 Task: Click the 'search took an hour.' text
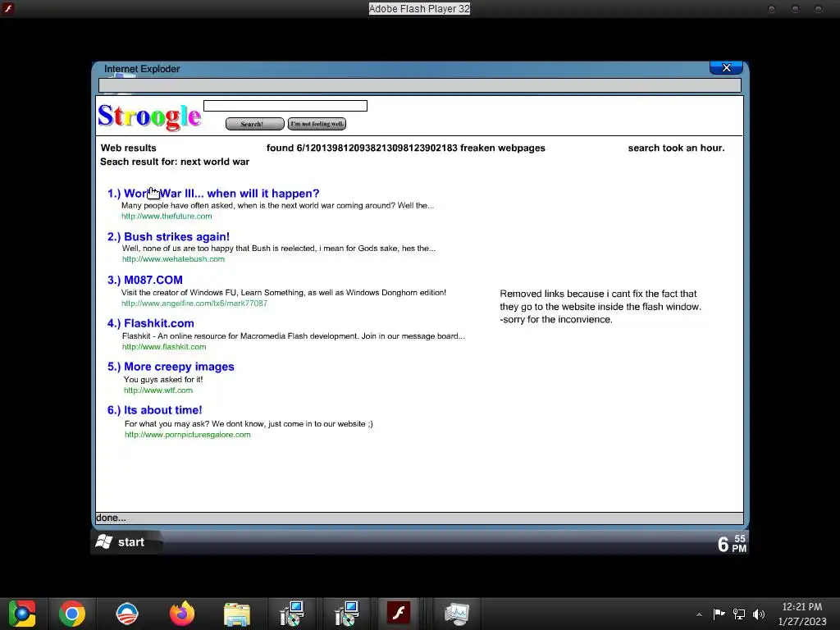point(676,148)
